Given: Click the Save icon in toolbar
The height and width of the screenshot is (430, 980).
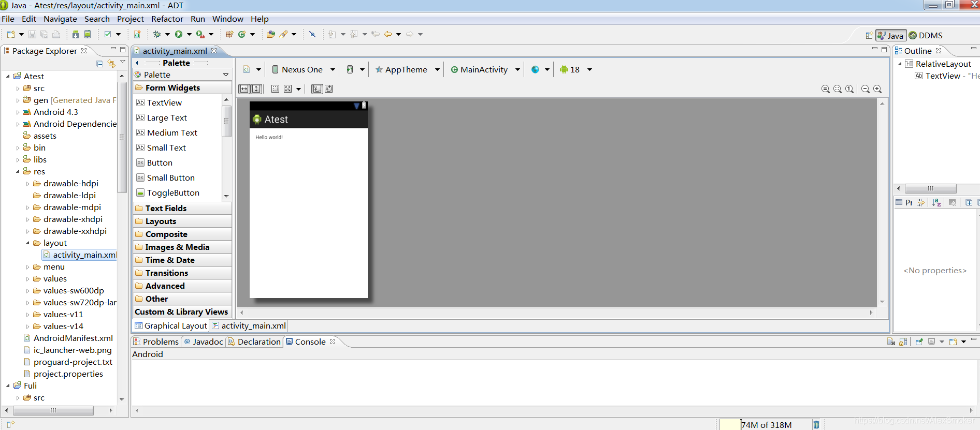Looking at the screenshot, I should pos(32,34).
